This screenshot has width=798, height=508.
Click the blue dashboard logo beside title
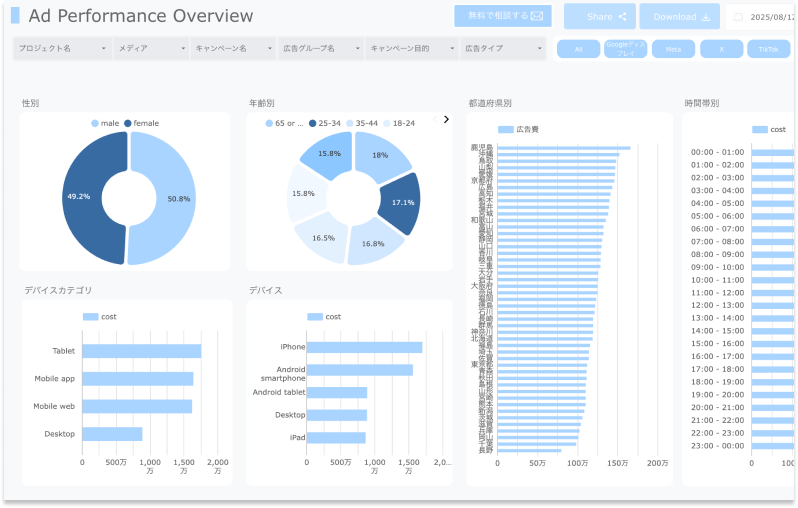click(x=15, y=16)
